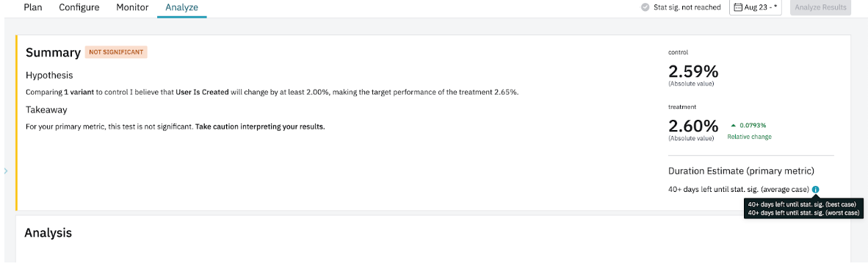Click the calendar icon in date picker

pos(737,7)
